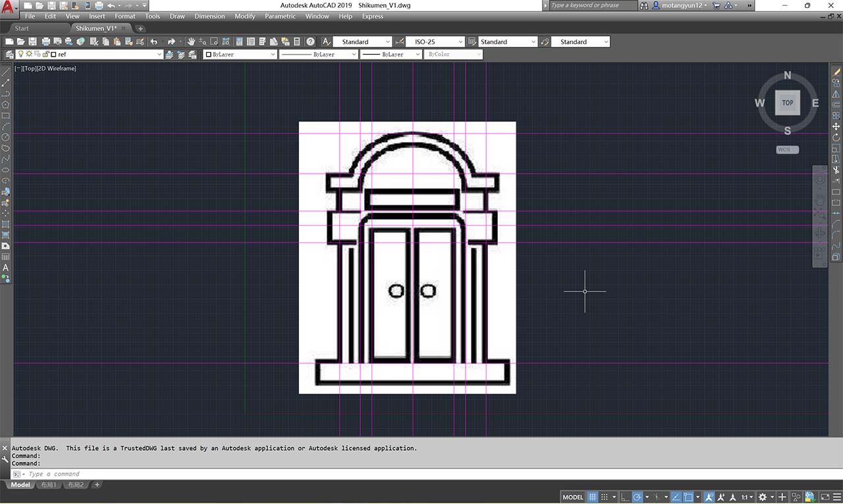Open the QuickCalc calculator icon

297,41
